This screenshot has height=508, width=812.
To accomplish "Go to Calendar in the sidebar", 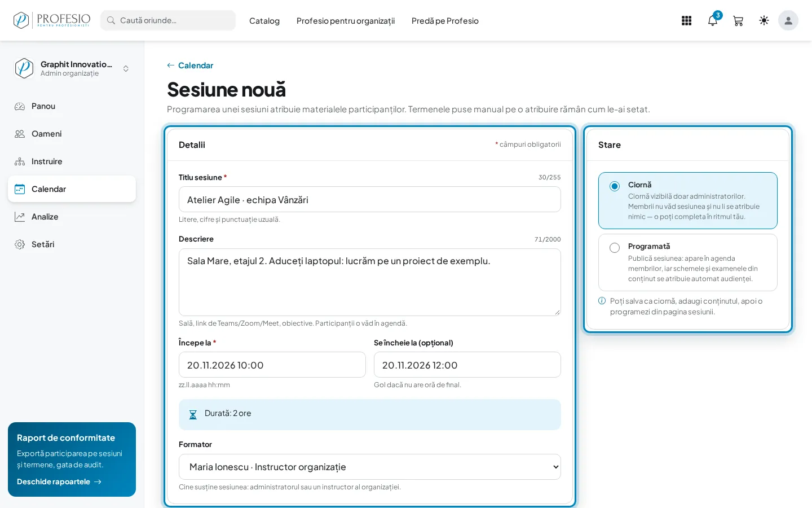I will (x=72, y=189).
